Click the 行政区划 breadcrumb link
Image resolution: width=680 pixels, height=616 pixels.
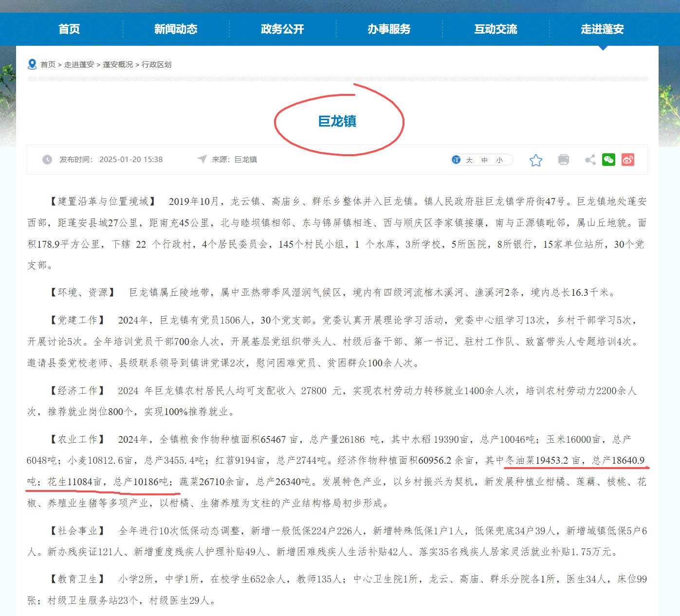click(156, 65)
